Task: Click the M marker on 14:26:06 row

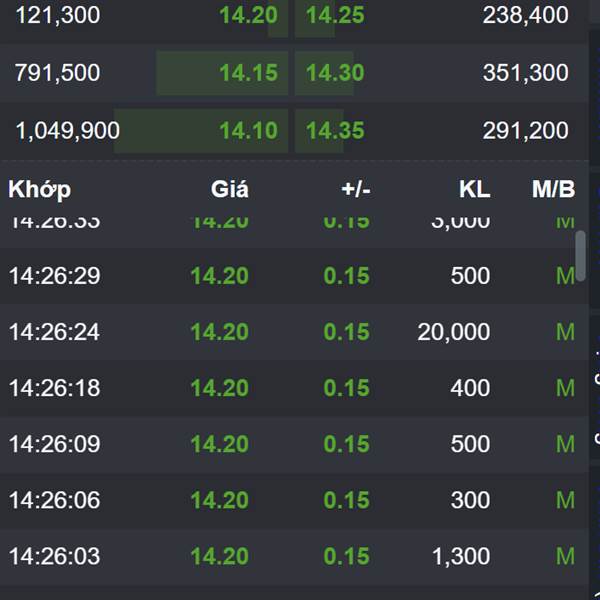Action: click(565, 500)
